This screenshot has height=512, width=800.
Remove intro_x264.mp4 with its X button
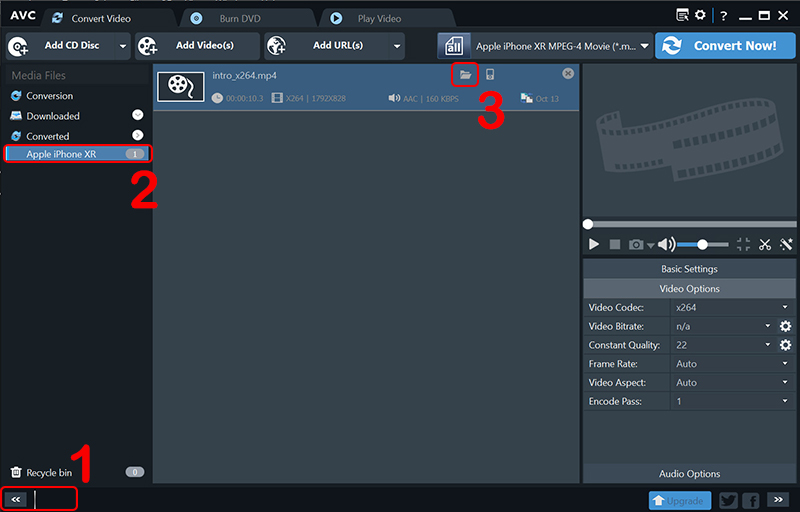[568, 73]
